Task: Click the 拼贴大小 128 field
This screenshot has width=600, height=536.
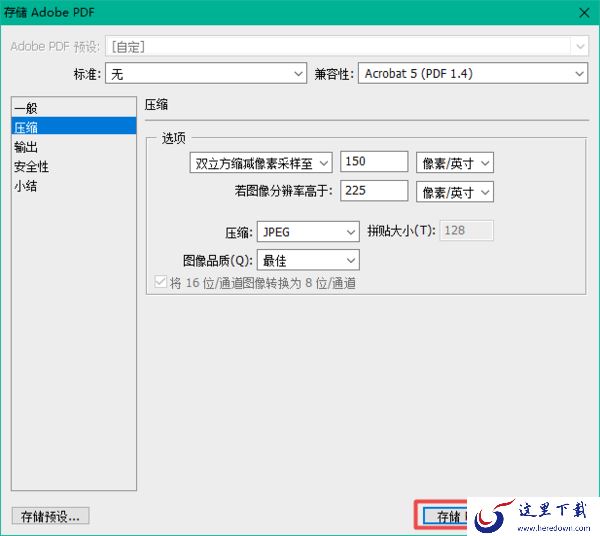Action: [x=466, y=230]
